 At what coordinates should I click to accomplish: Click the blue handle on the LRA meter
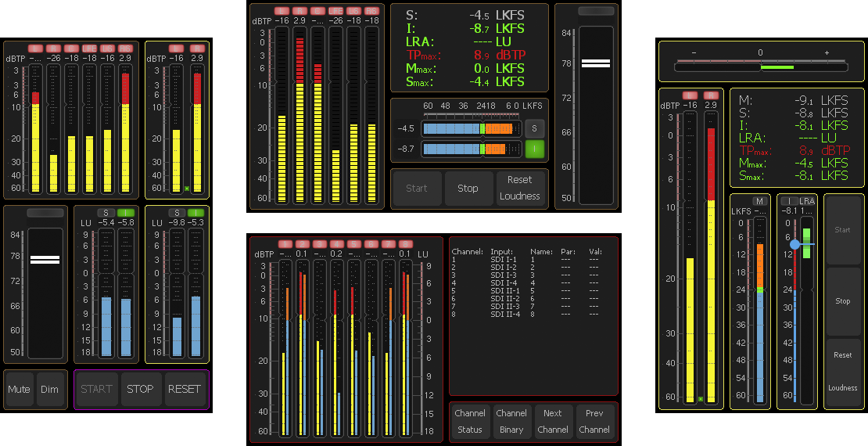pos(795,244)
